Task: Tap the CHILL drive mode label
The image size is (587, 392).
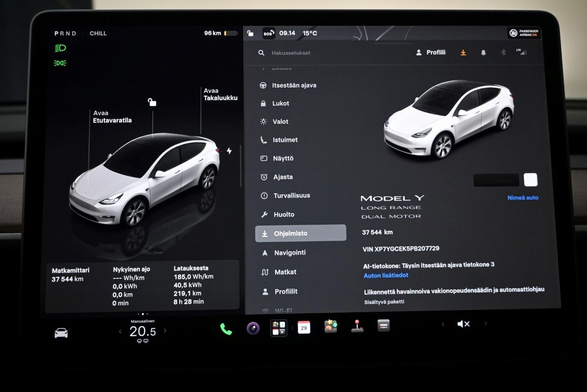Action: click(x=98, y=33)
